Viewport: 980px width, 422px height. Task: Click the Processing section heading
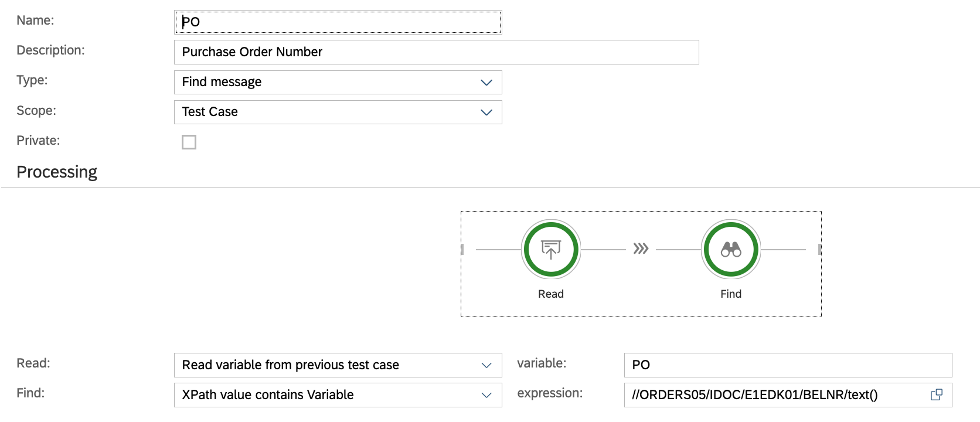pyautogui.click(x=57, y=172)
